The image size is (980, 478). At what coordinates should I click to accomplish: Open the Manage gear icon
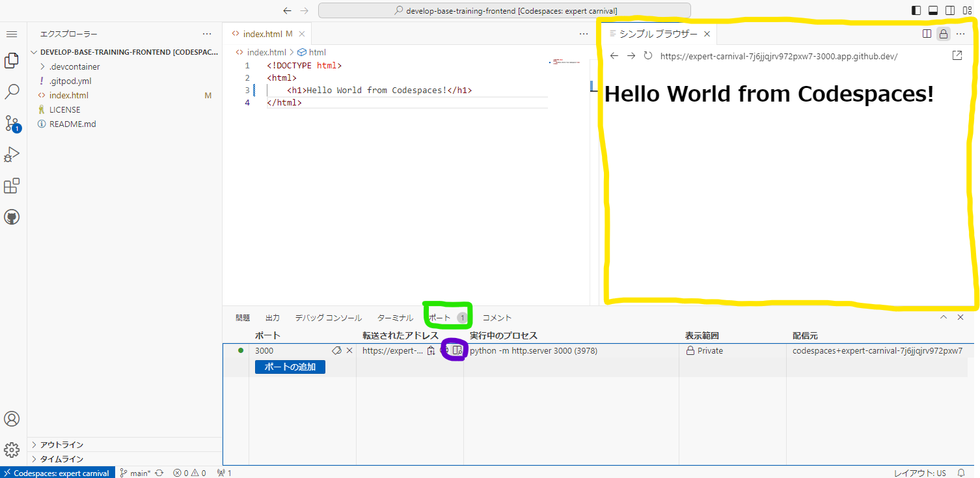pyautogui.click(x=12, y=450)
